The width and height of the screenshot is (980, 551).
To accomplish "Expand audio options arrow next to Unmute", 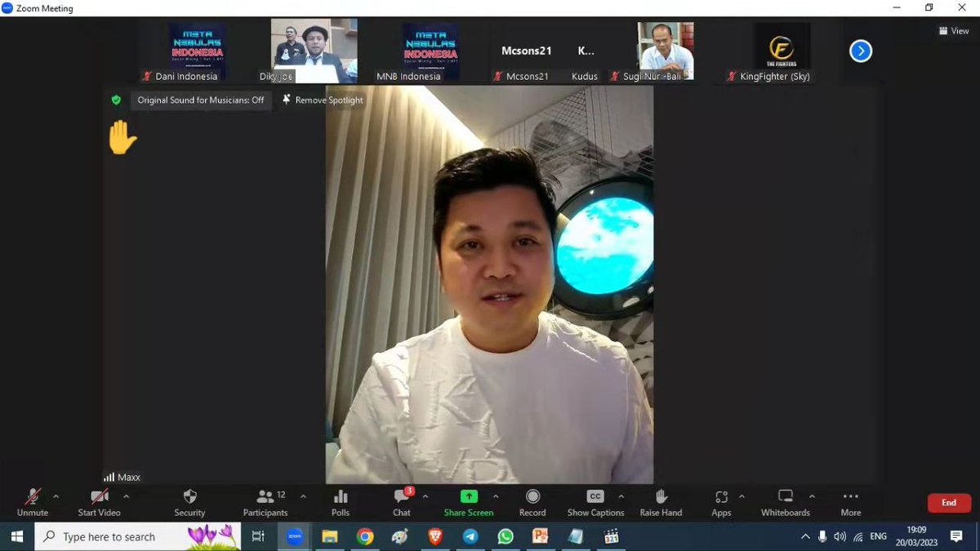I will [56, 496].
